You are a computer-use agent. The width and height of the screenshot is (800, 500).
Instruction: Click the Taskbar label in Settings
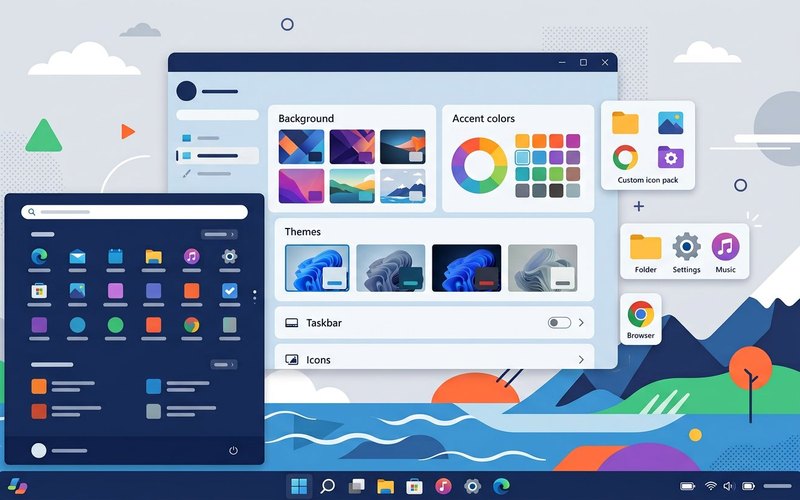(x=324, y=322)
